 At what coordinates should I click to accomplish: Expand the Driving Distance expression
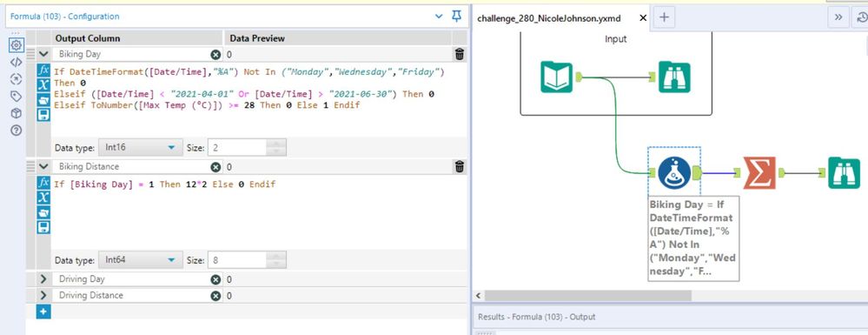(43, 296)
